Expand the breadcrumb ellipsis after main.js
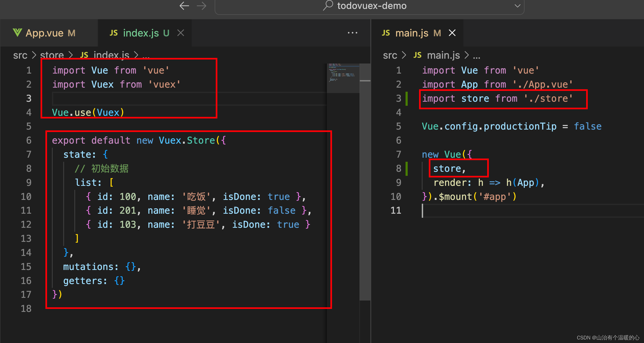 pyautogui.click(x=476, y=56)
